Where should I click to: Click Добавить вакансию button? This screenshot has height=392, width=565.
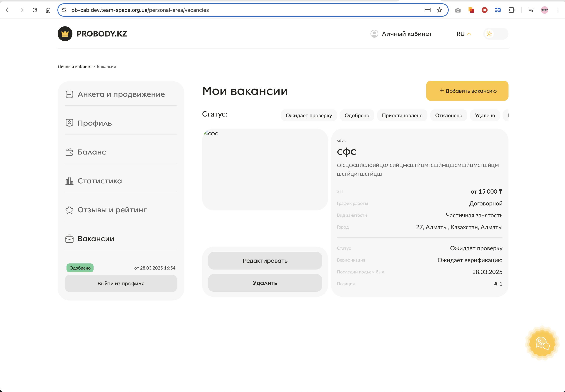467,91
